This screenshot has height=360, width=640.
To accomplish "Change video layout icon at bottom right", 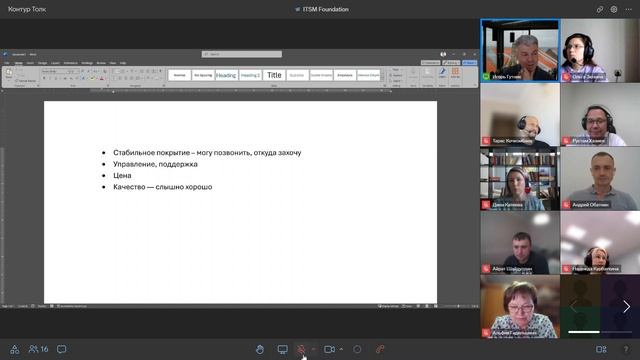I will click(601, 349).
